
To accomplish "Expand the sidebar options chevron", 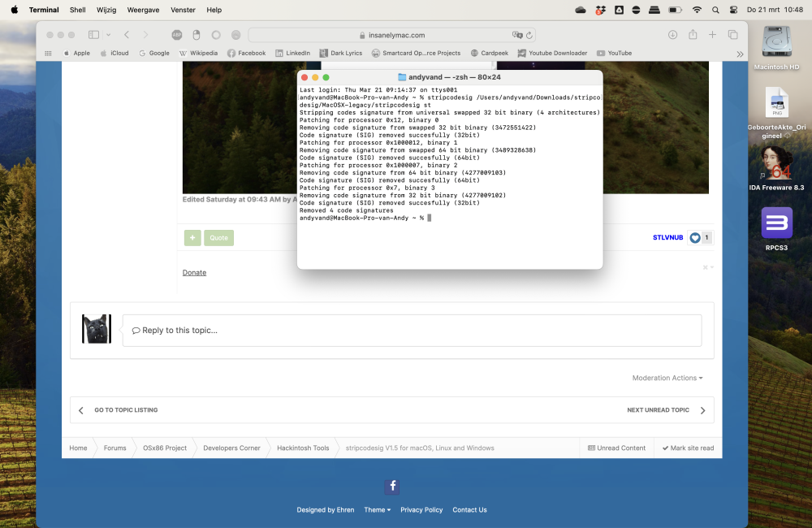I will tap(108, 35).
